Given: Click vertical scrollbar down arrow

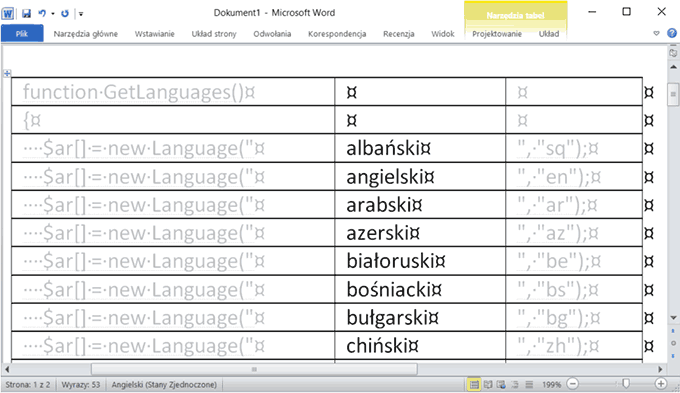Looking at the screenshot, I should pos(673,318).
